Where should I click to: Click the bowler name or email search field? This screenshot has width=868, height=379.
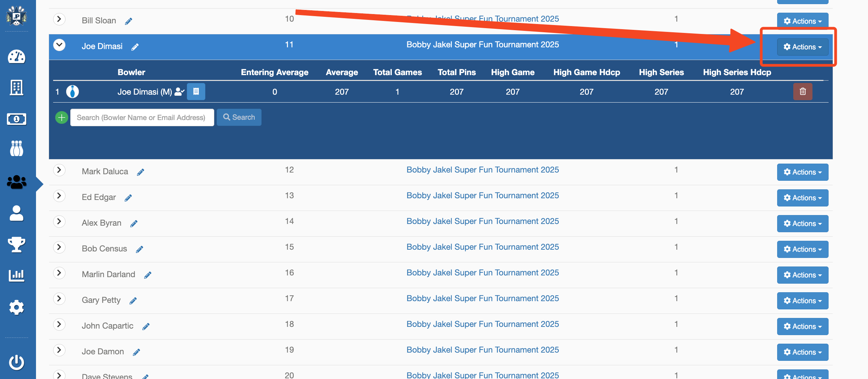(142, 118)
